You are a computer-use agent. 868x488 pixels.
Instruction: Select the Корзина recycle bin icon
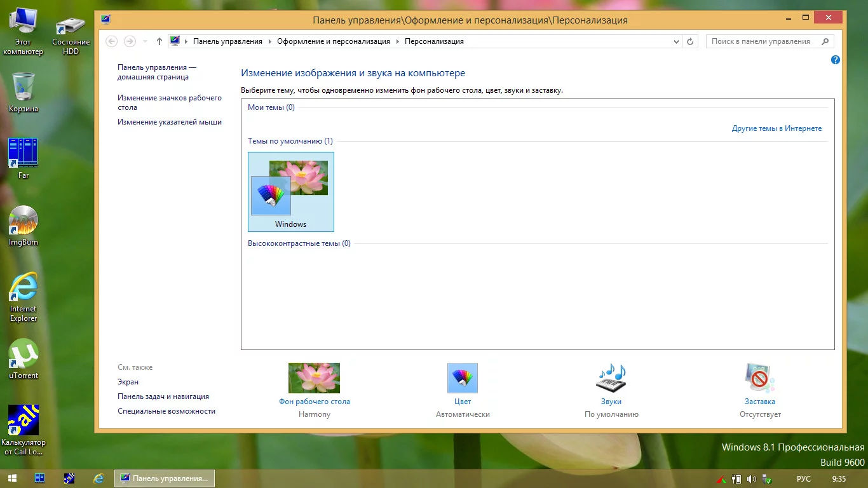pyautogui.click(x=24, y=91)
